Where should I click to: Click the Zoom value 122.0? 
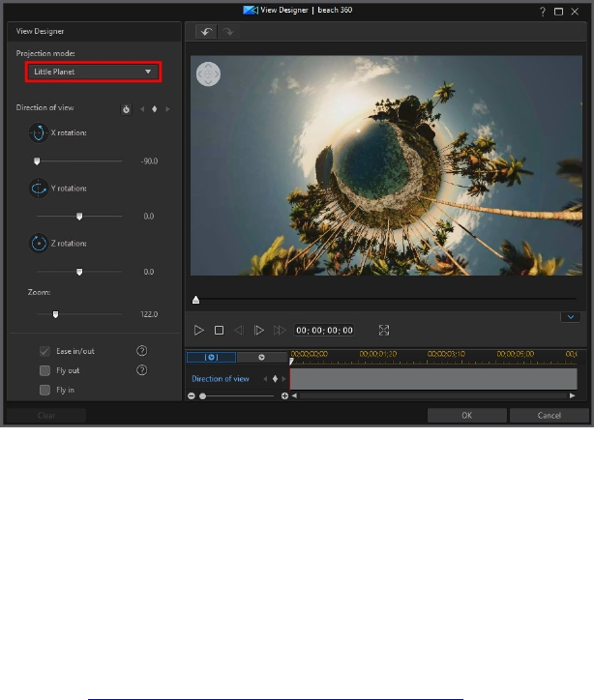(x=149, y=315)
